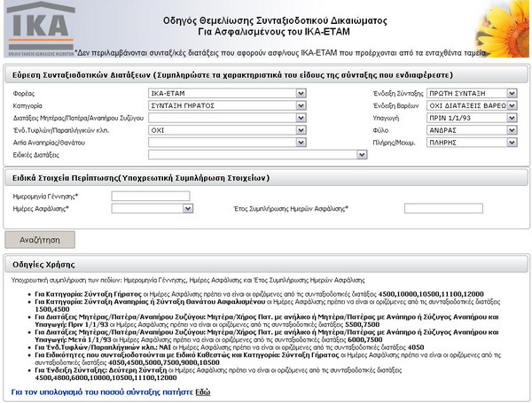This screenshot has height=403, width=532.
Task: Click the Φορέας field label
Action: pyautogui.click(x=24, y=94)
